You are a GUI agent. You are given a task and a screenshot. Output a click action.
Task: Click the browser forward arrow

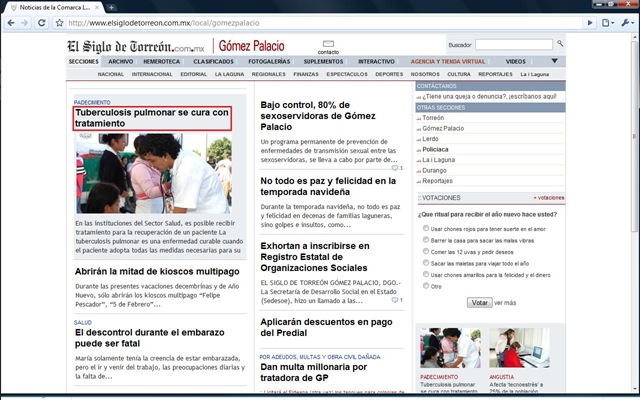coord(24,23)
